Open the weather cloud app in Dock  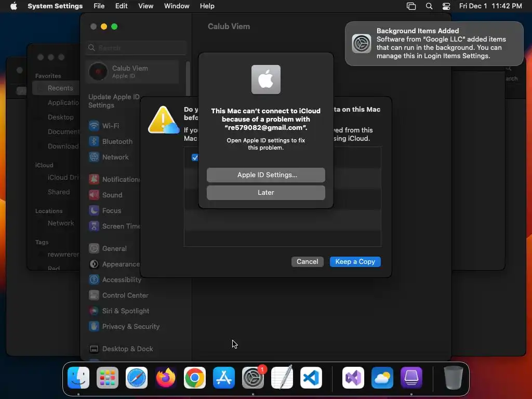pyautogui.click(x=382, y=378)
